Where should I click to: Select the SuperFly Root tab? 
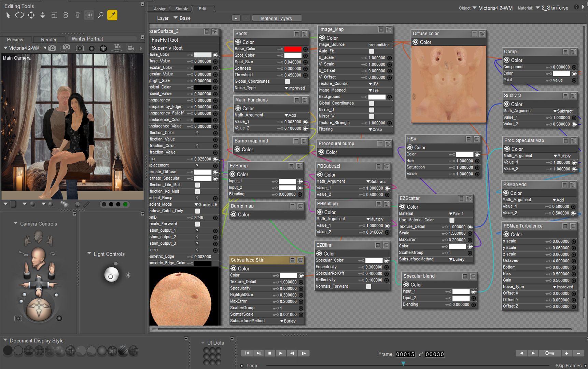[167, 48]
